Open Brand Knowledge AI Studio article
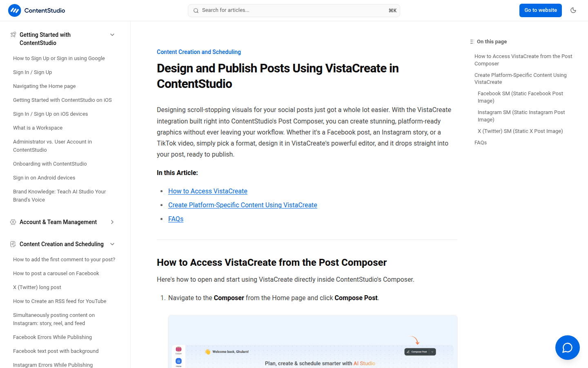This screenshot has width=588, height=368. [x=59, y=196]
